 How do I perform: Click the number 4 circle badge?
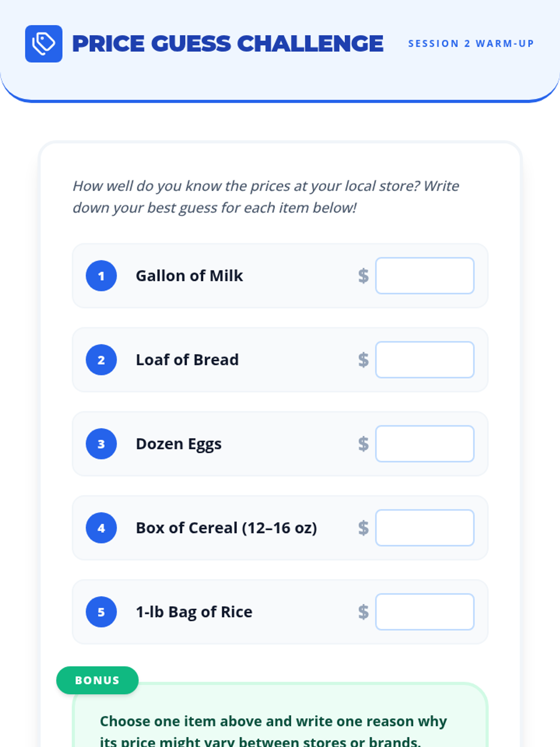tap(101, 528)
